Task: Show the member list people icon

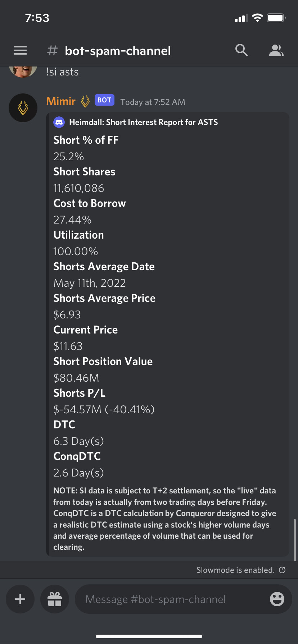Action: (x=276, y=51)
